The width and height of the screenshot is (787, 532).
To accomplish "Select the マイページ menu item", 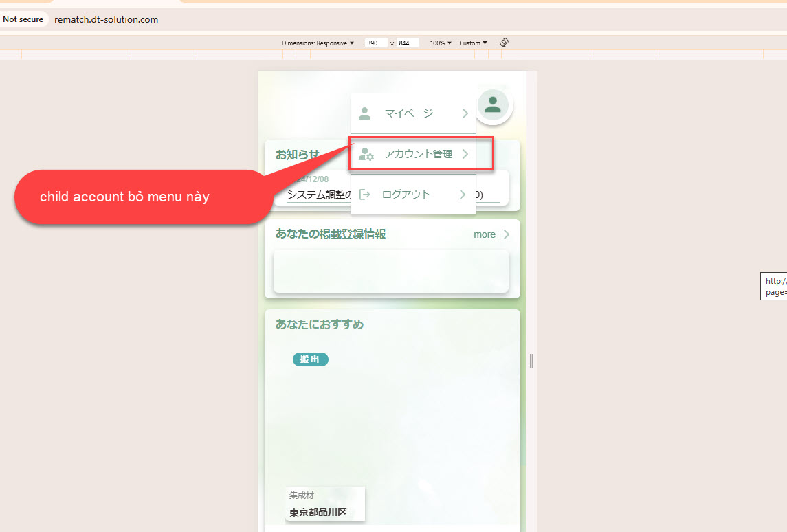I will click(x=409, y=113).
